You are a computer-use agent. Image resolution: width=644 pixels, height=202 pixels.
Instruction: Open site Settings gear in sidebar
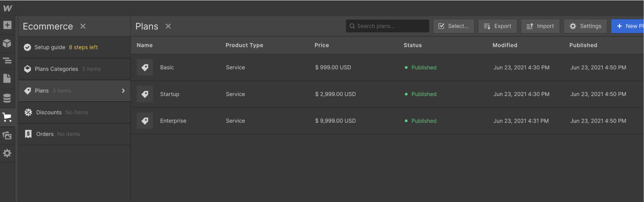tap(7, 153)
